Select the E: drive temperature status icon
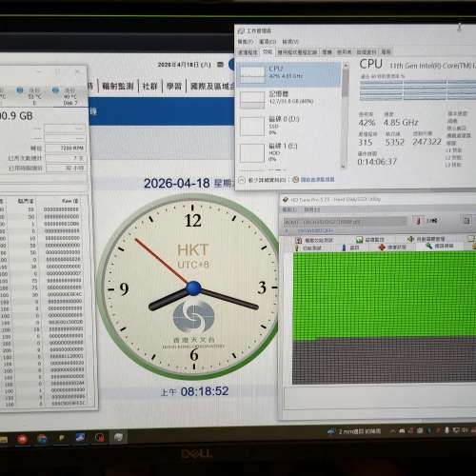 click(x=20, y=90)
